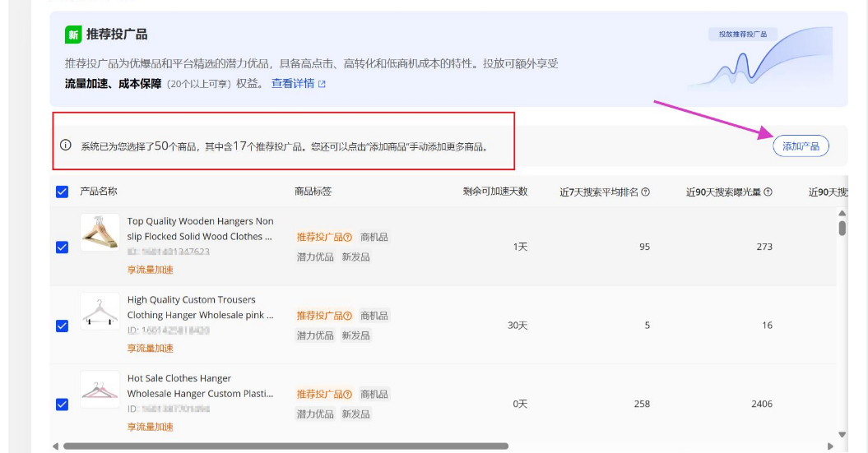
Task: Click the 1天 remaining days cell
Action: tap(520, 247)
